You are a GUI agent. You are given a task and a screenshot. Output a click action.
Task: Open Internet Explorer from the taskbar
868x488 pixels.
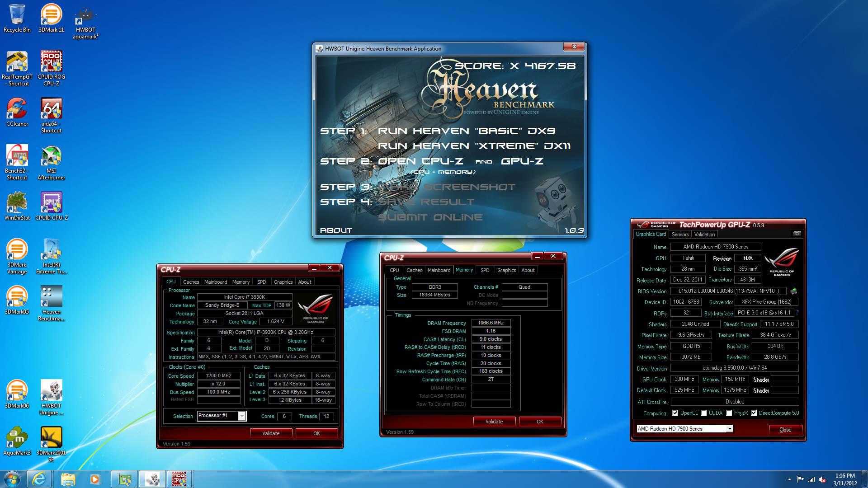click(39, 479)
